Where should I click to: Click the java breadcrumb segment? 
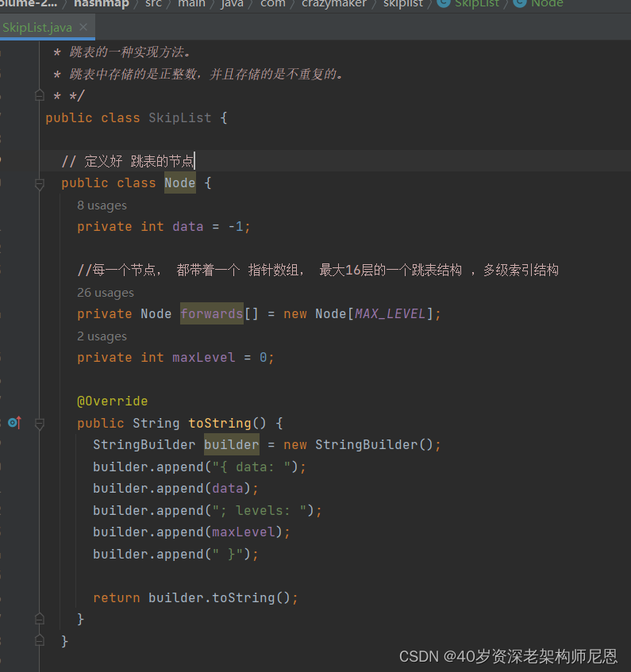[x=232, y=4]
